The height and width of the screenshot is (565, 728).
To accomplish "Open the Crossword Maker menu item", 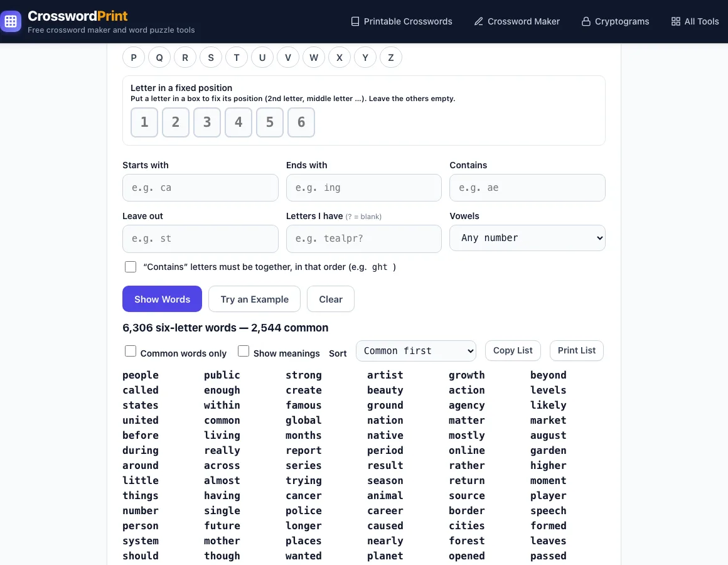I will click(x=517, y=21).
